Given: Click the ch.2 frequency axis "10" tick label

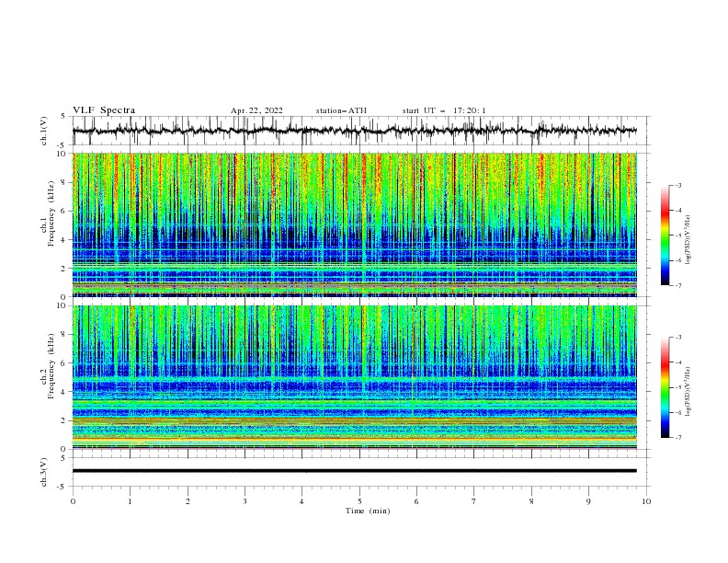Looking at the screenshot, I should point(62,305).
